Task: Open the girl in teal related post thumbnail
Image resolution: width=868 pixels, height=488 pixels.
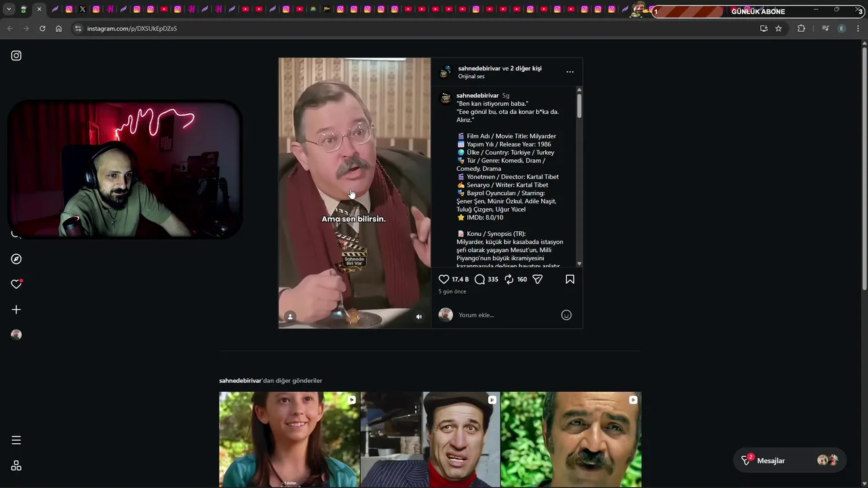Action: point(290,439)
